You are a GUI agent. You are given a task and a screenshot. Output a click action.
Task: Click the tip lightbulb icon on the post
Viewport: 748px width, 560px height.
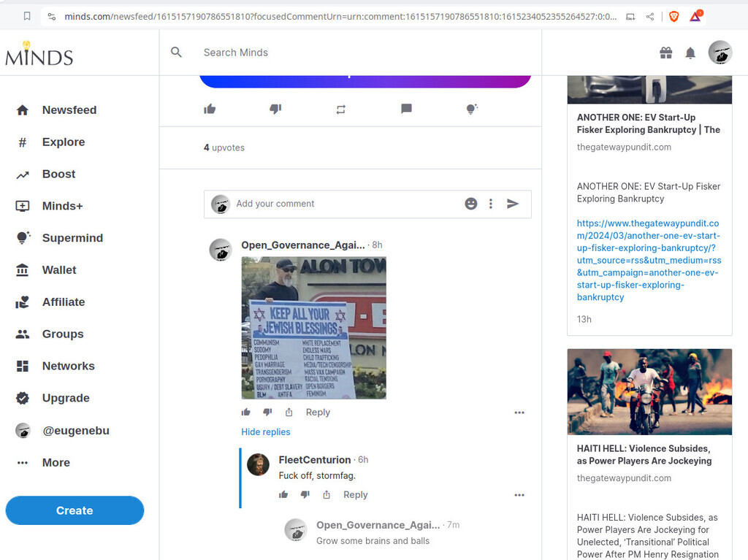[x=472, y=110]
